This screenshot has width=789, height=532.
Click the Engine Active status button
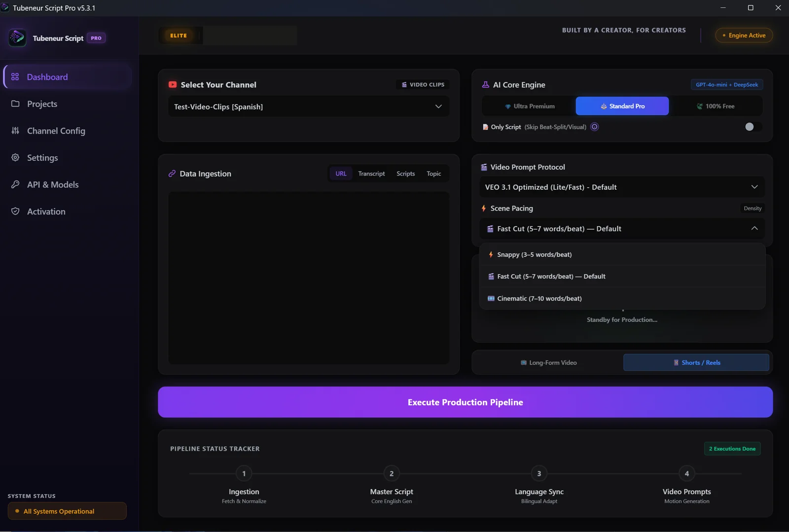[744, 35]
